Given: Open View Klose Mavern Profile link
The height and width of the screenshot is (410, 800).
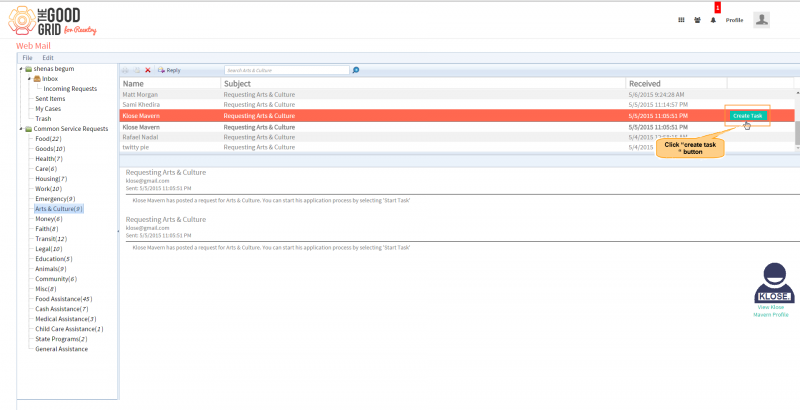Looking at the screenshot, I should [771, 311].
